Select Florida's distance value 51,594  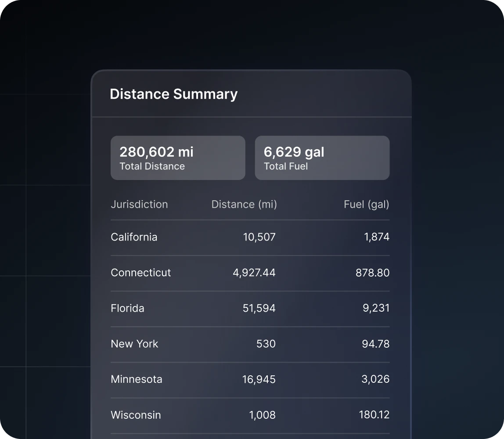coord(259,308)
